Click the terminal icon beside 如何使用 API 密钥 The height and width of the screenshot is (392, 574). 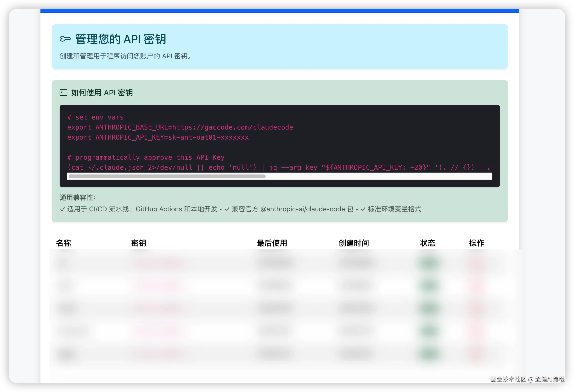(x=63, y=93)
